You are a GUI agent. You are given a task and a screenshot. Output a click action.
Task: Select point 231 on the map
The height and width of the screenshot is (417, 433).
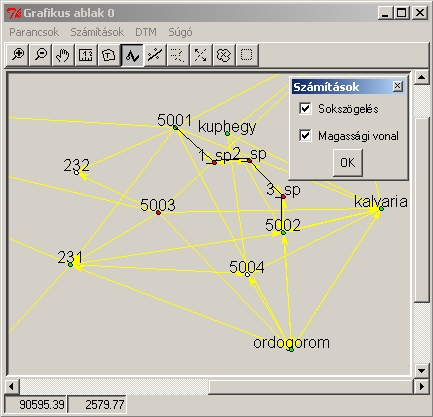coord(70,265)
